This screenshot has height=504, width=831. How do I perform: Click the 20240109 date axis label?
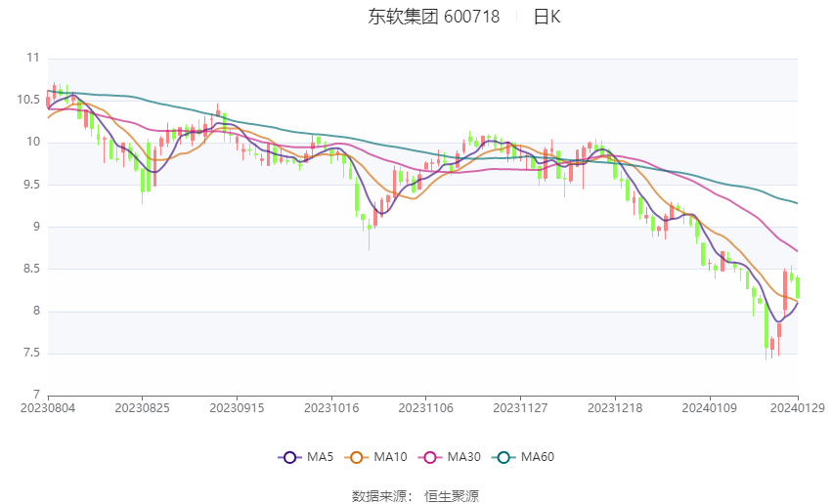pyautogui.click(x=709, y=408)
